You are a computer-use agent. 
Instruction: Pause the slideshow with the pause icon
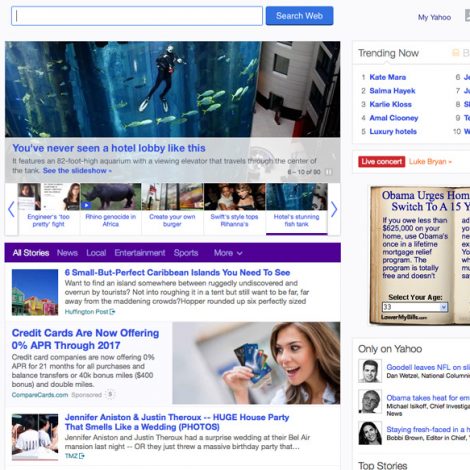coord(328,172)
